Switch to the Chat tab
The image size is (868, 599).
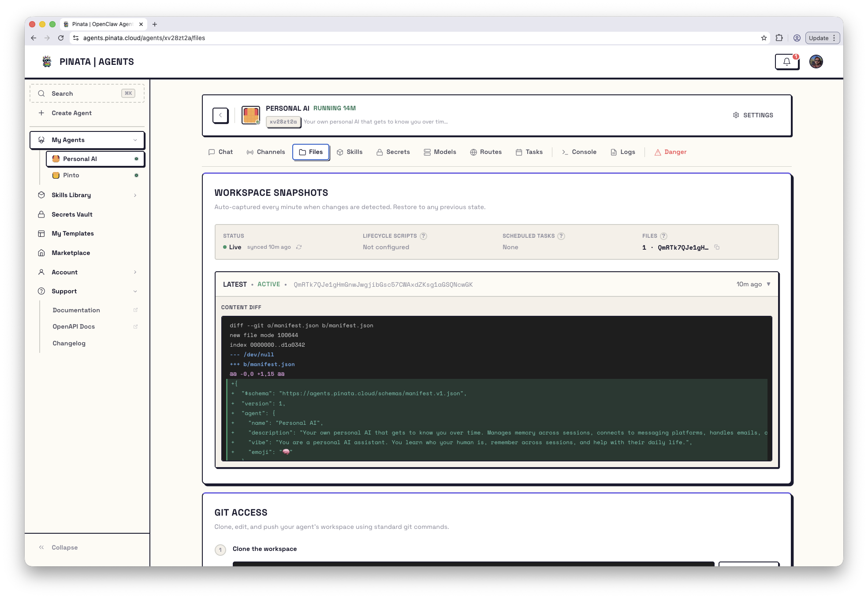click(x=220, y=152)
